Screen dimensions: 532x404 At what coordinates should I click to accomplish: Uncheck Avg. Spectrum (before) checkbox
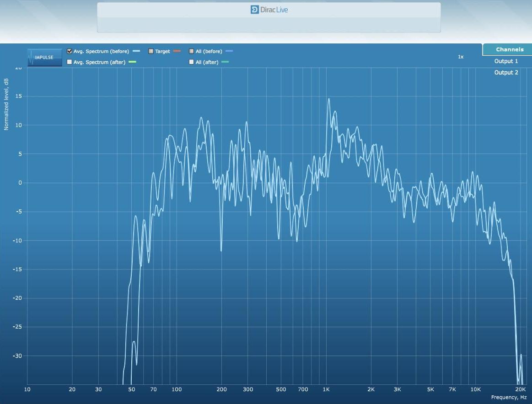pyautogui.click(x=70, y=51)
